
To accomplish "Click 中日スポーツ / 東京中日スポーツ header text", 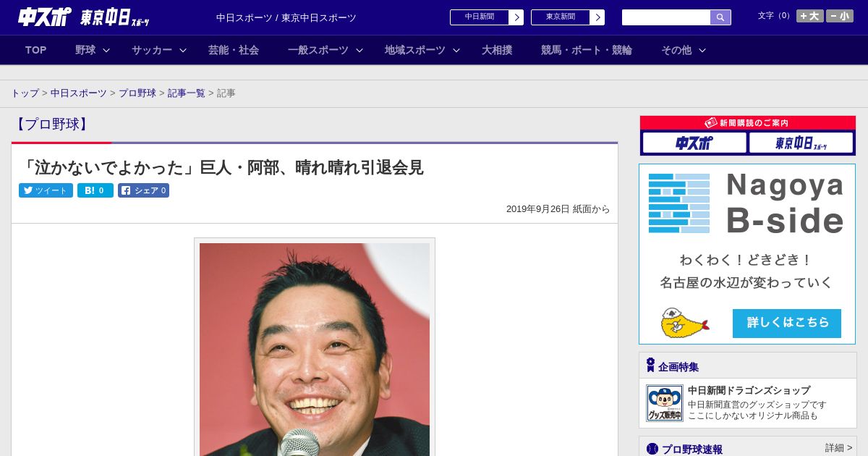I will pos(286,17).
